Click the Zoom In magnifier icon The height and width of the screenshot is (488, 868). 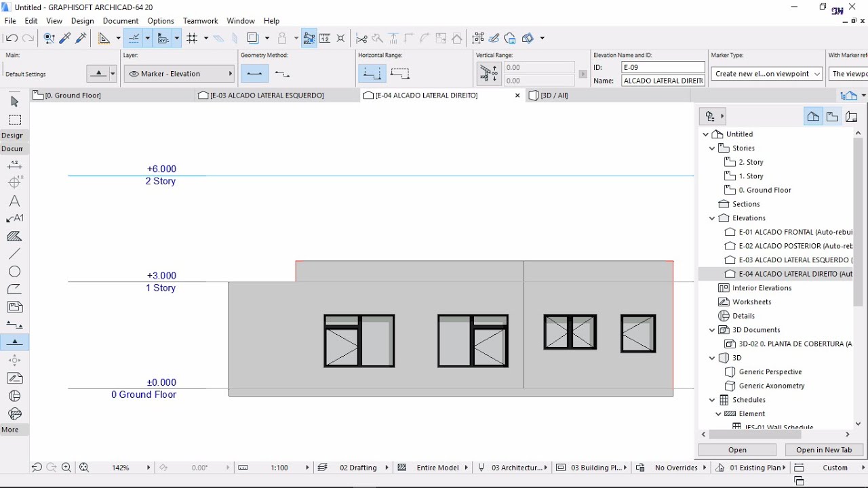pos(66,467)
